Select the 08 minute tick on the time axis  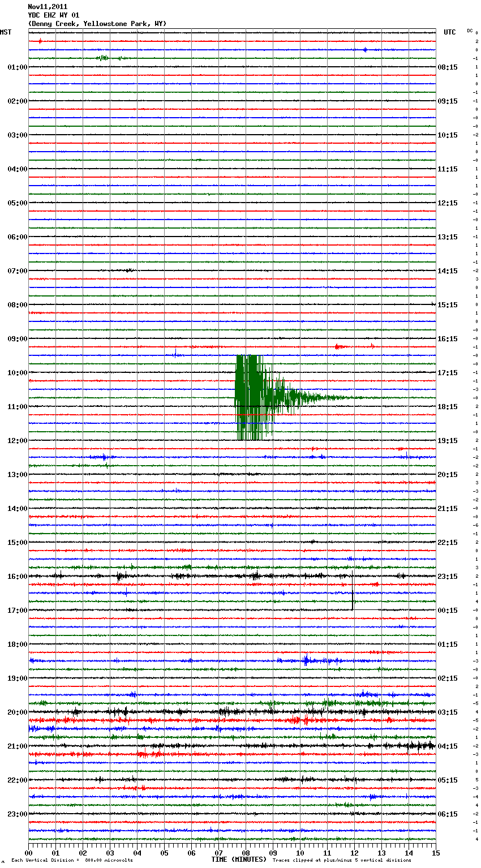tap(246, 853)
